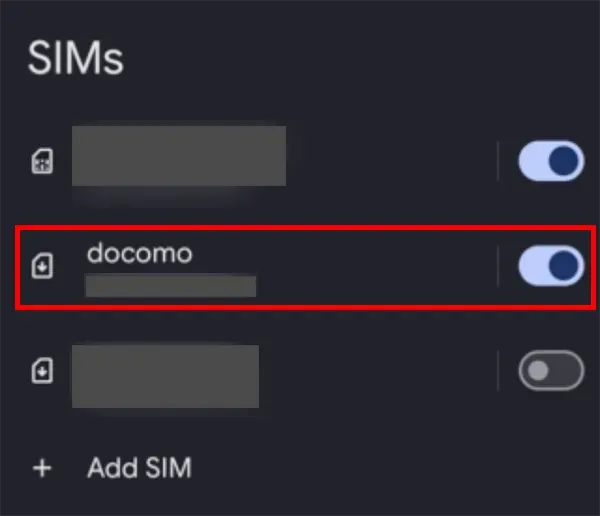Click empty space between first SIM name and toggle
This screenshot has width=600, height=516.
[390, 161]
